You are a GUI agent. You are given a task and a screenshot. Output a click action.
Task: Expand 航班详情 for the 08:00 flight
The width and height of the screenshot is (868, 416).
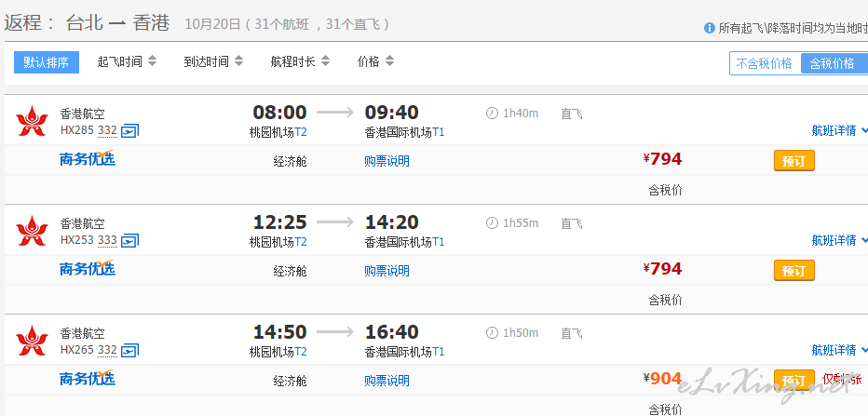(838, 130)
